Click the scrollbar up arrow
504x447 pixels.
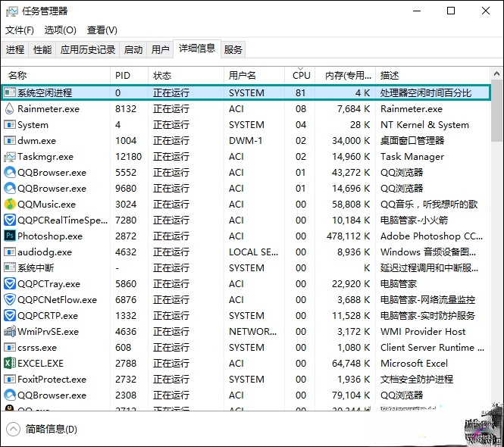coord(497,74)
